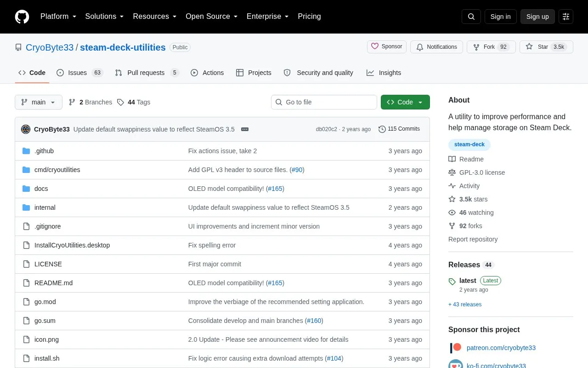Open the Insights tab
Screen dimensions: 588x368
[x=384, y=73]
